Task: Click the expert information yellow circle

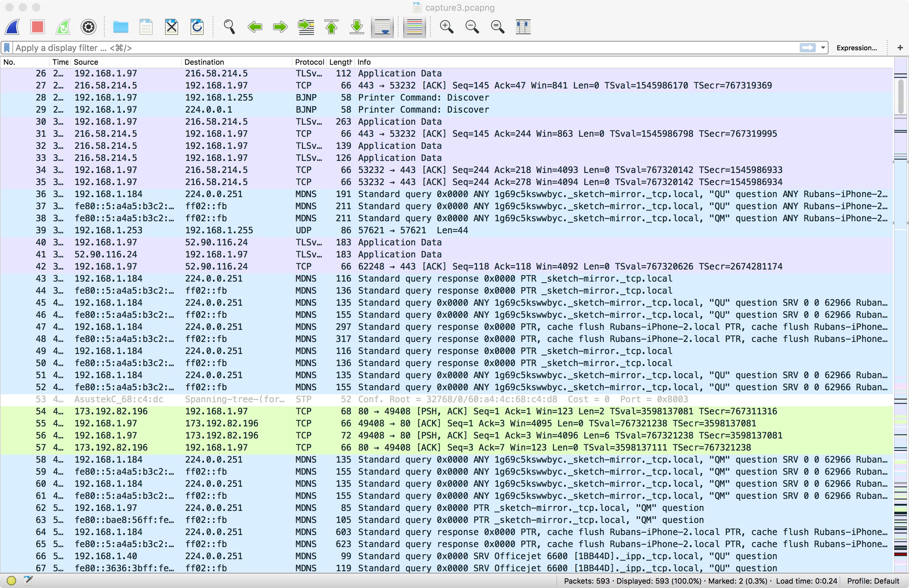Action: pos(11,580)
